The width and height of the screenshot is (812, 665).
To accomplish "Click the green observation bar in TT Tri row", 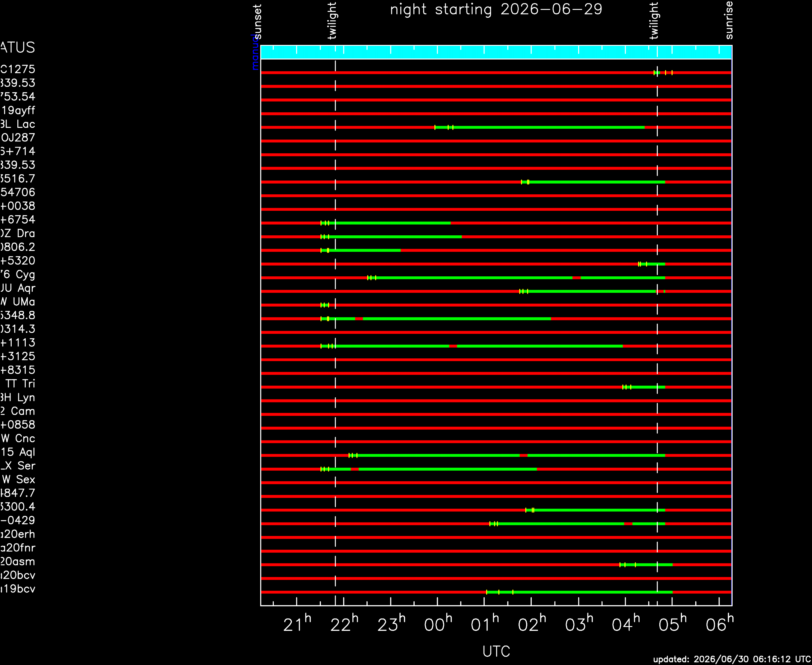I will pyautogui.click(x=644, y=387).
